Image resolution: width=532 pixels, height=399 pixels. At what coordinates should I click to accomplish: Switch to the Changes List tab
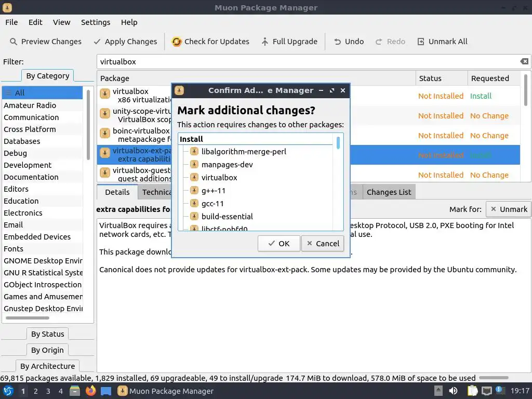[389, 192]
